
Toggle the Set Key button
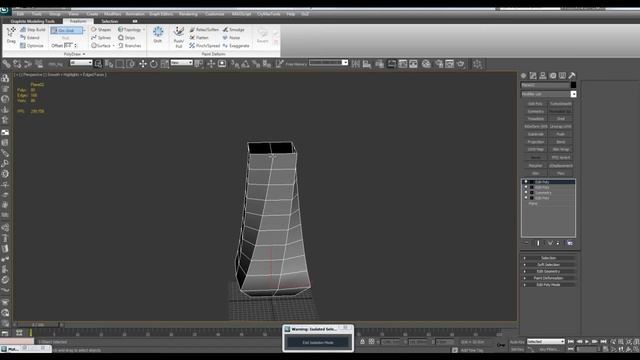tap(517, 349)
